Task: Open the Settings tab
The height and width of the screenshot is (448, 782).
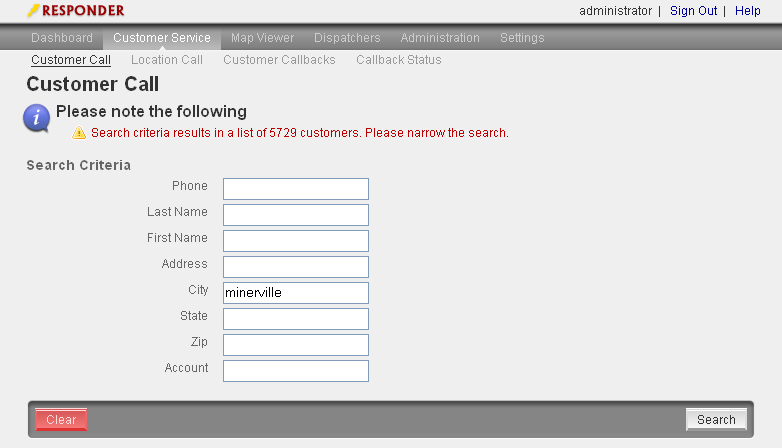Action: click(x=522, y=38)
